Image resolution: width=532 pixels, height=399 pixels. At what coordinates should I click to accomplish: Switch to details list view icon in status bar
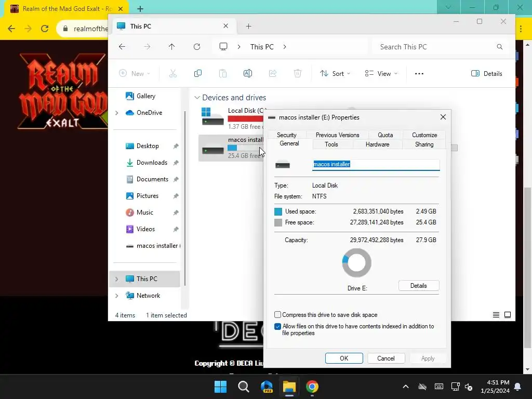click(x=496, y=315)
